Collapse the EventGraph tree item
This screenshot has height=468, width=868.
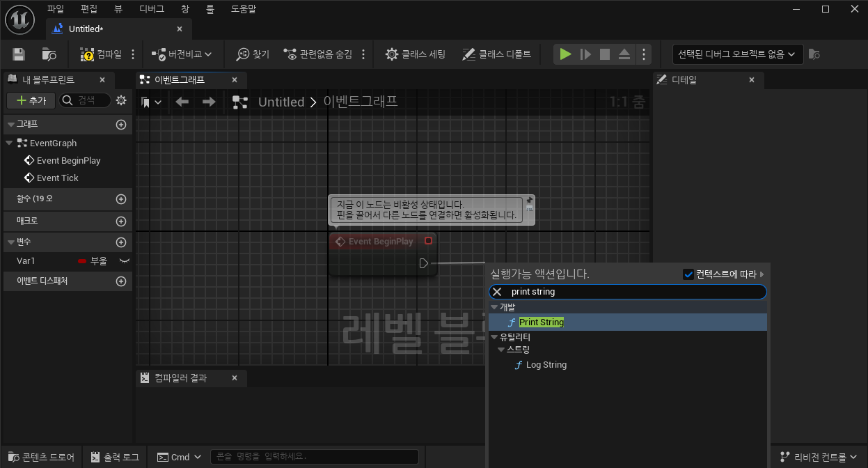9,143
